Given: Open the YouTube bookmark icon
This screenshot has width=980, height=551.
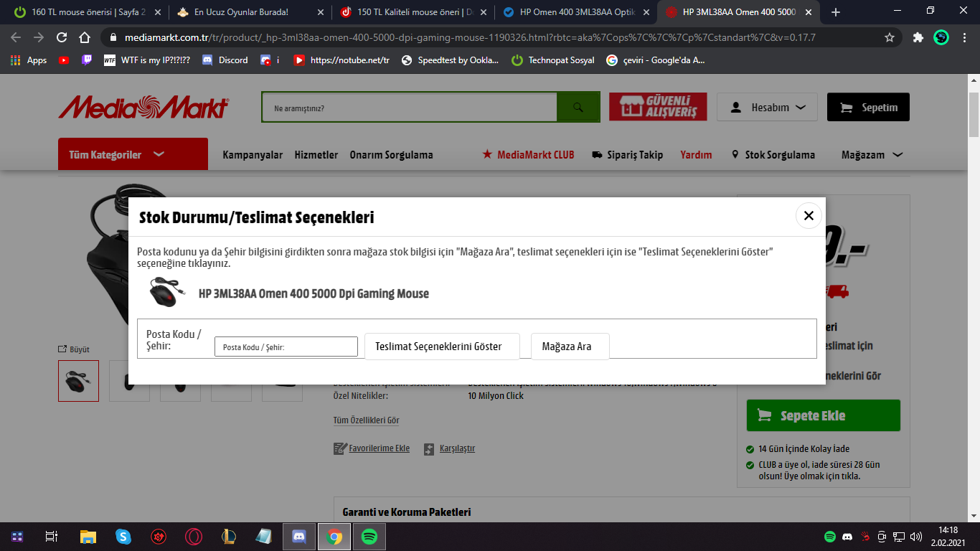Looking at the screenshot, I should 64,60.
